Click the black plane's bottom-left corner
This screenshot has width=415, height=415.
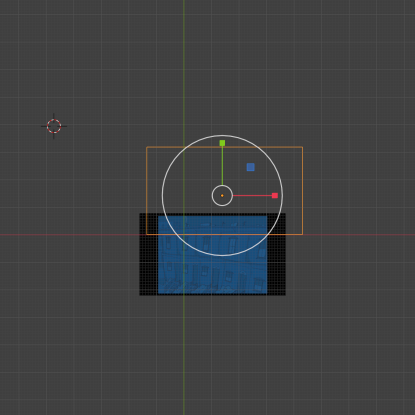[140, 295]
